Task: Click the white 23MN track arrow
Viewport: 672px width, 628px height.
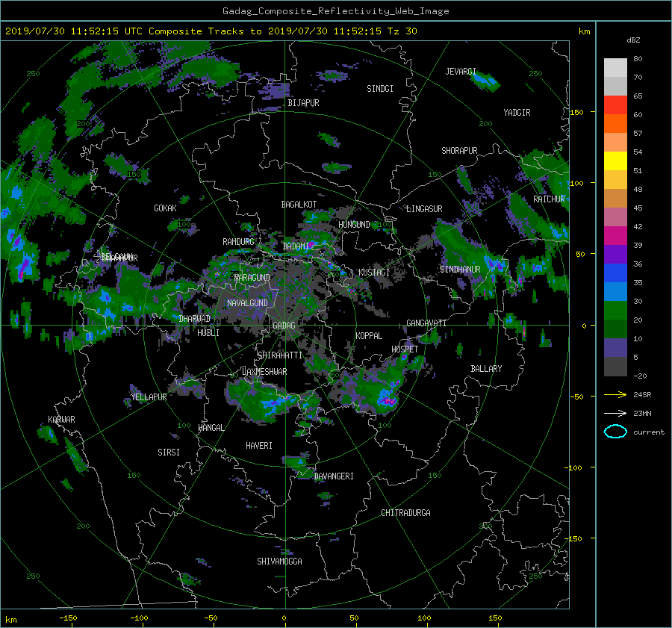Action: click(615, 413)
